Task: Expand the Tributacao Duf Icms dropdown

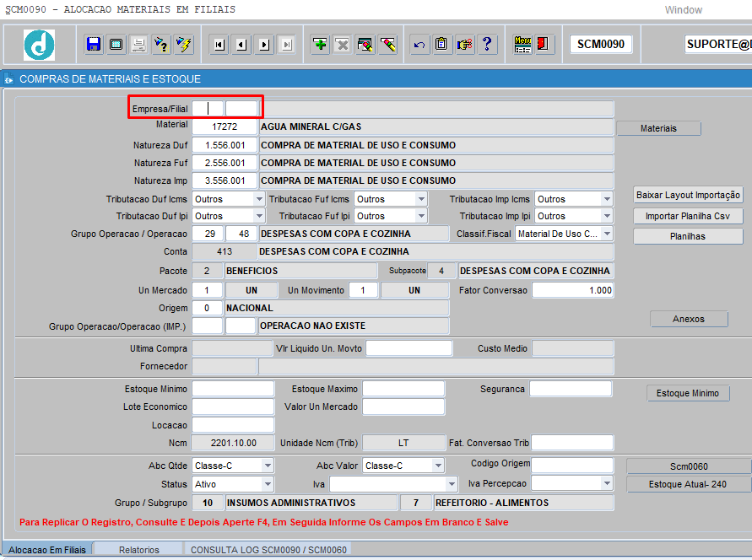Action: coord(259,199)
